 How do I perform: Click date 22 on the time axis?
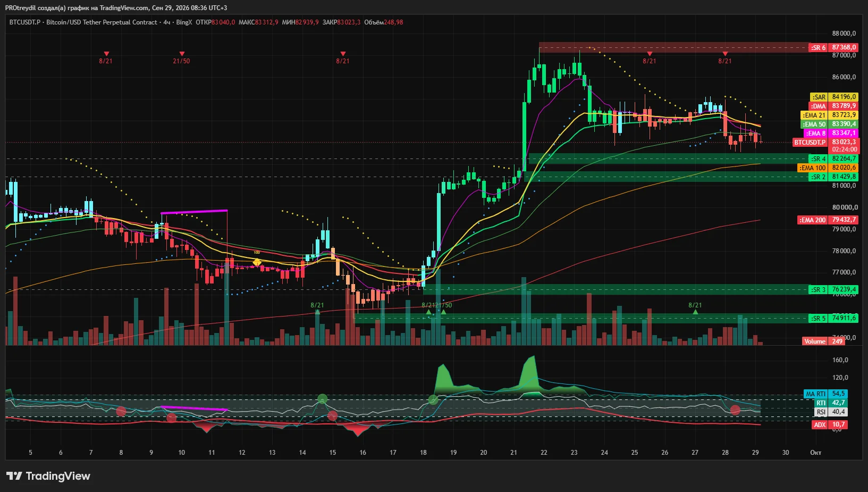pyautogui.click(x=544, y=453)
